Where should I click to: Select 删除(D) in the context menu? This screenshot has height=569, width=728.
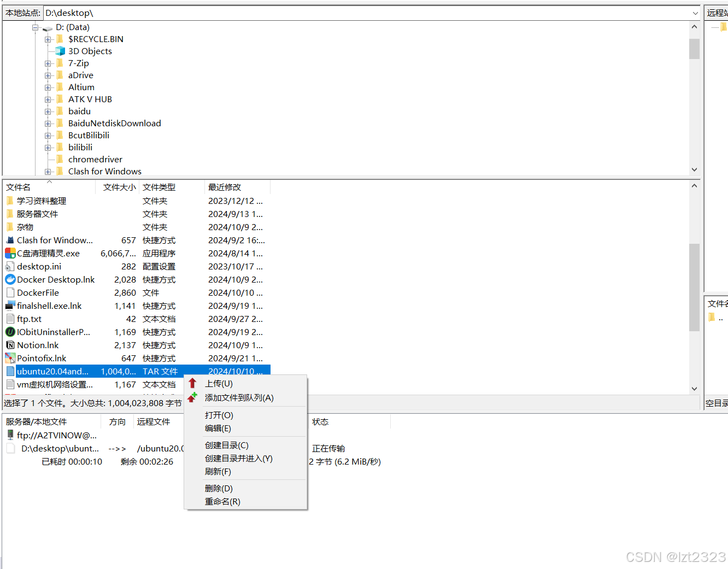point(246,489)
